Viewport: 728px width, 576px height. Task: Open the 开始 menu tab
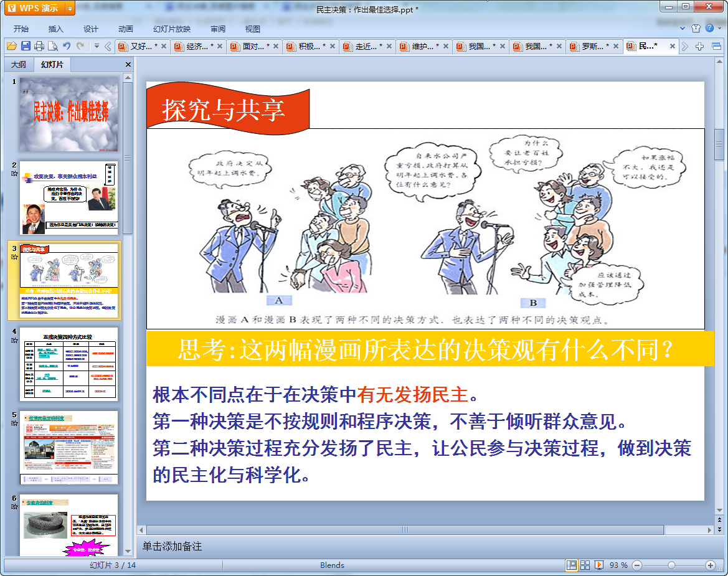21,29
